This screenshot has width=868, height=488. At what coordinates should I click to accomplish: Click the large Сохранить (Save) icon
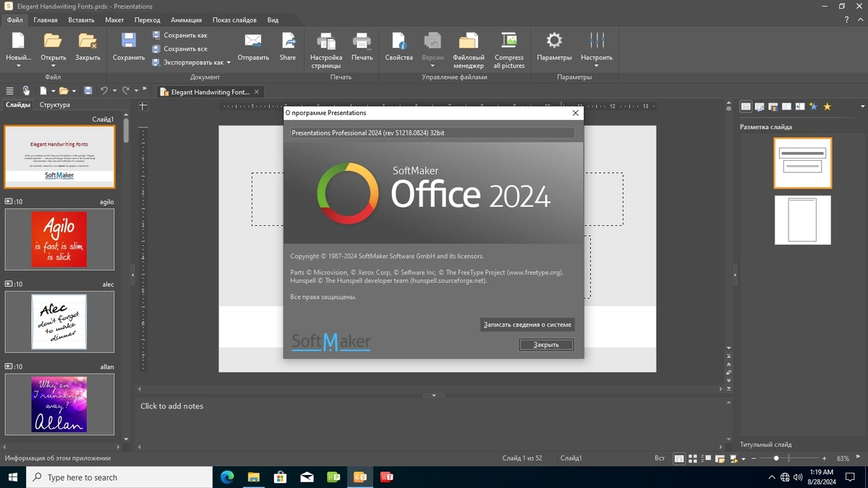[x=129, y=41]
